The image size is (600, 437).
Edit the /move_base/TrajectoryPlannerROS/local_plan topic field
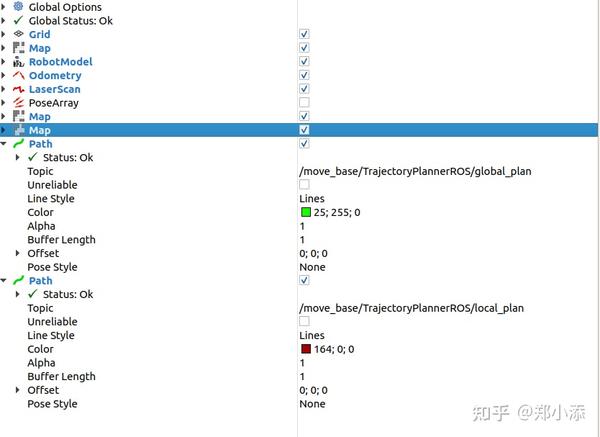click(411, 308)
